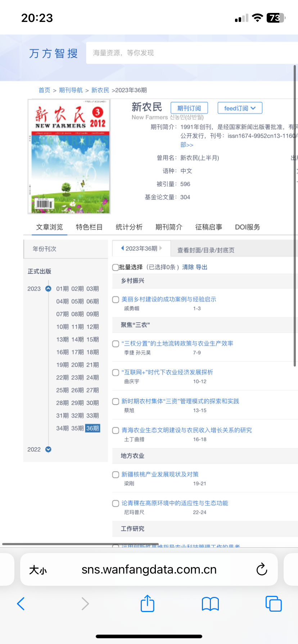Tap the 海量资源 search input field
This screenshot has height=644, width=298.
pyautogui.click(x=191, y=53)
